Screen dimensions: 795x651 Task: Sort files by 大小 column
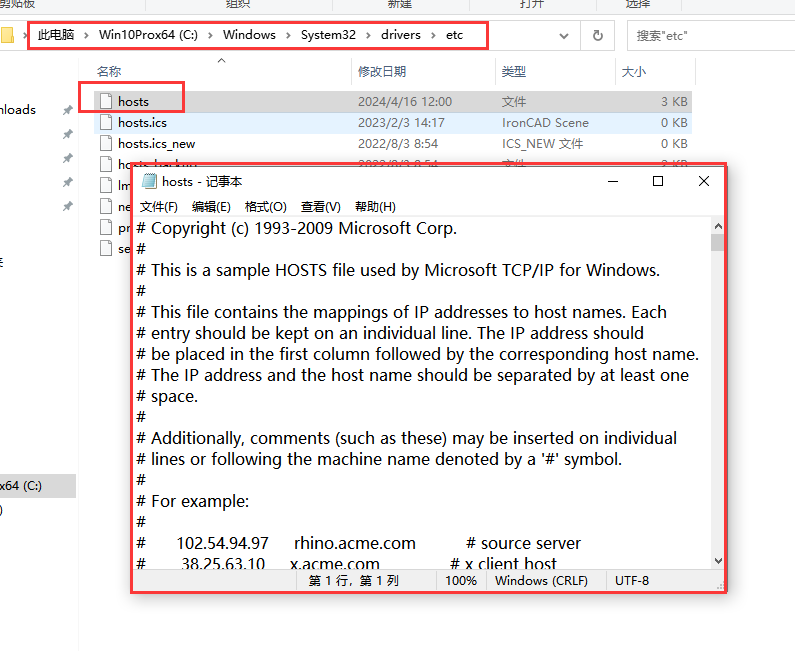pos(655,71)
